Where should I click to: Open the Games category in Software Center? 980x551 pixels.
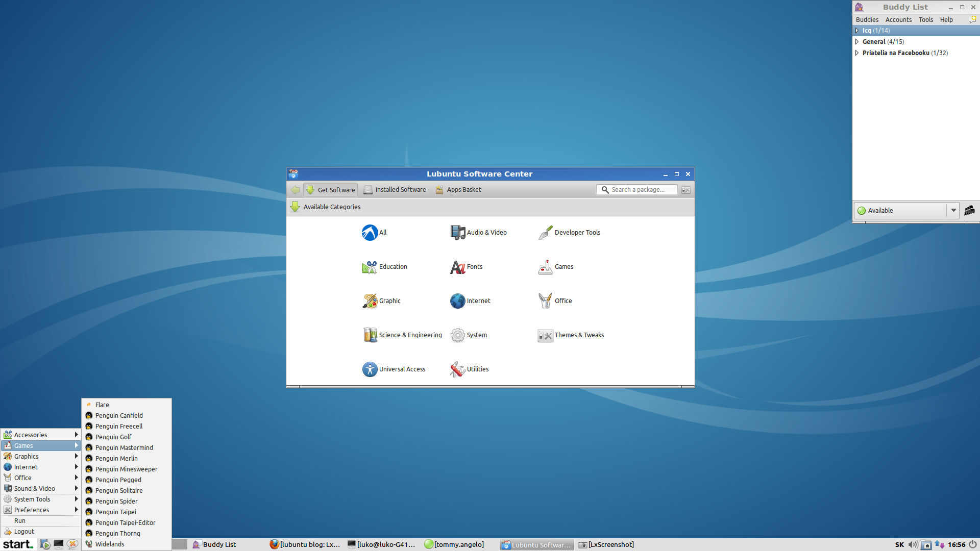point(555,267)
